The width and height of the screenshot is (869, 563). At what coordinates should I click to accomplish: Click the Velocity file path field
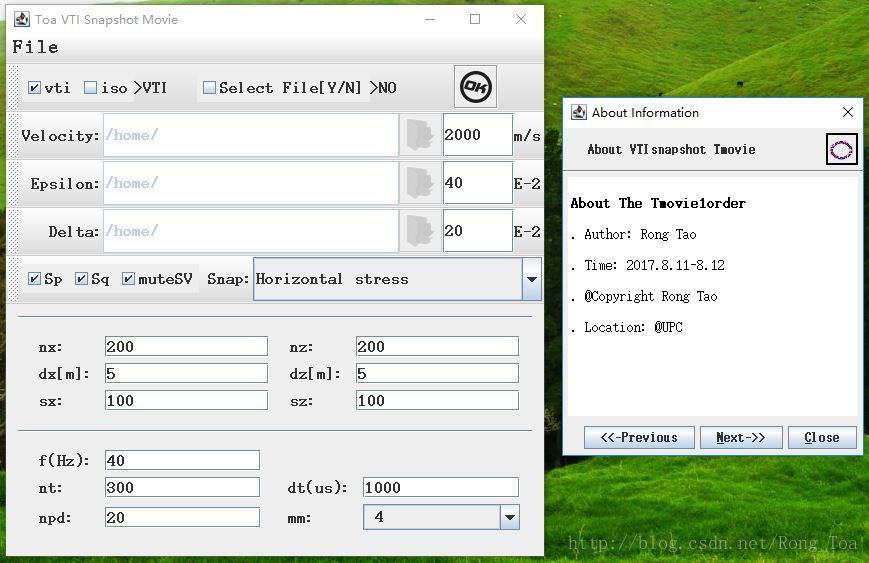[x=251, y=135]
